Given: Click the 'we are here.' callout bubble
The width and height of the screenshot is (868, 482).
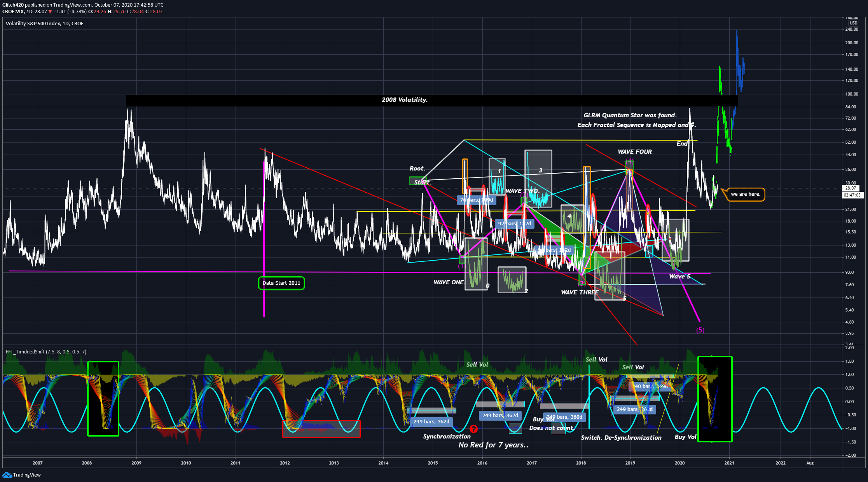Looking at the screenshot, I should point(745,194).
